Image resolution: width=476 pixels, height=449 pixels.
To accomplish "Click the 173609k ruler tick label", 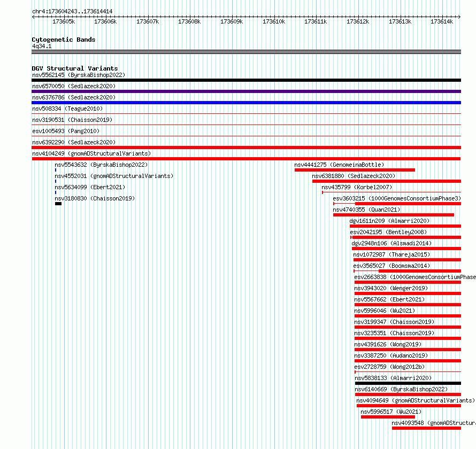I will coord(232,21).
